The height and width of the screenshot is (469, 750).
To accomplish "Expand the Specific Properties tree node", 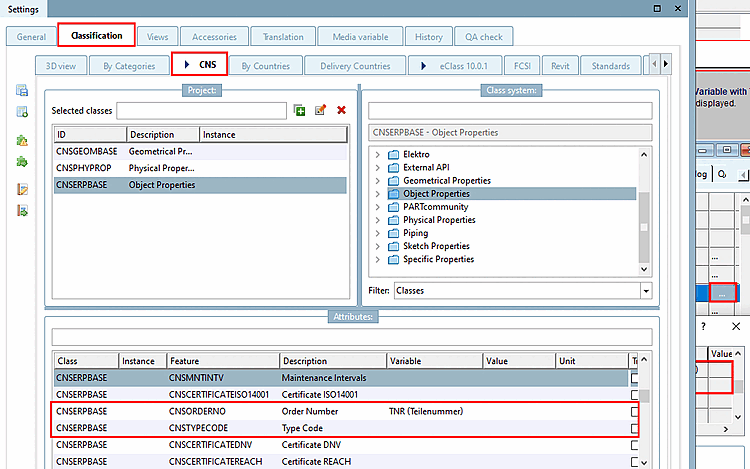I will (377, 260).
